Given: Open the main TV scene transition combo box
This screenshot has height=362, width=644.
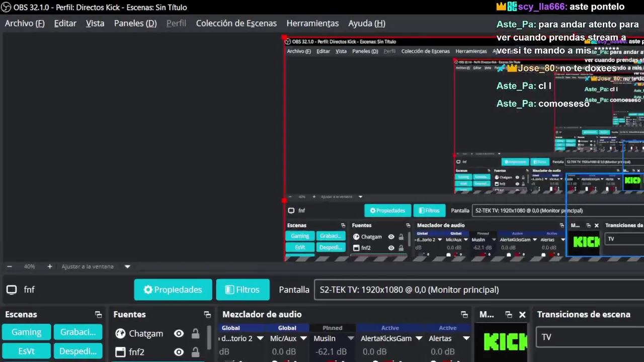Looking at the screenshot, I should pos(590,337).
